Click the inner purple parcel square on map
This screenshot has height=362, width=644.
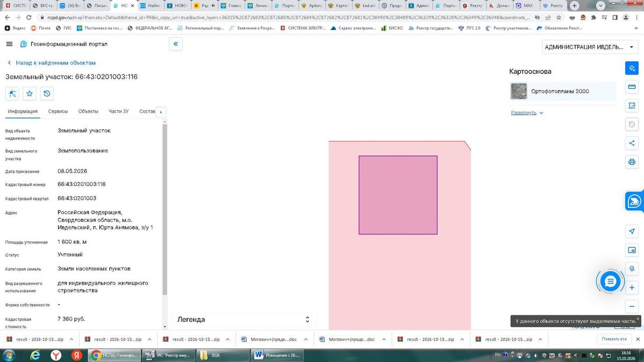click(x=398, y=195)
